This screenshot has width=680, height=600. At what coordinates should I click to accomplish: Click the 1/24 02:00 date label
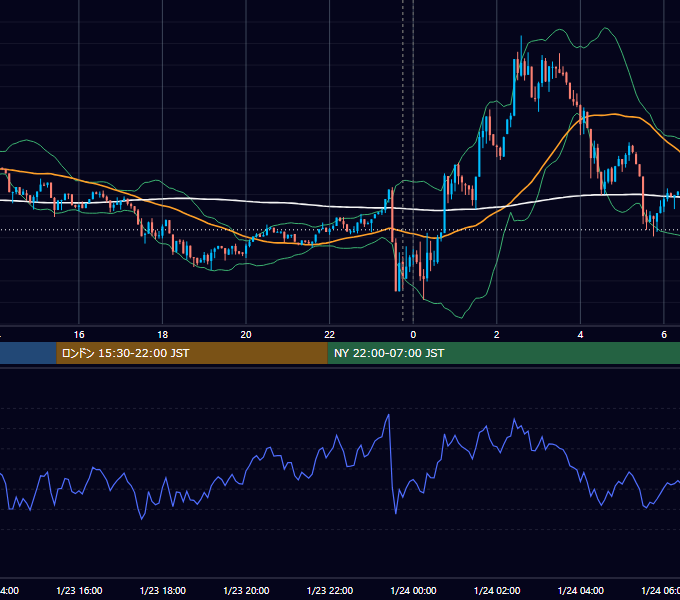(x=497, y=590)
